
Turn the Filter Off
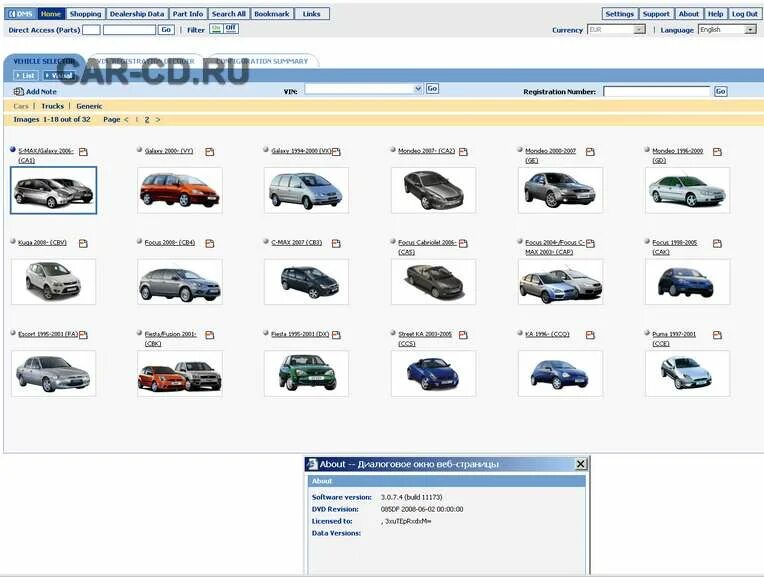[231, 29]
